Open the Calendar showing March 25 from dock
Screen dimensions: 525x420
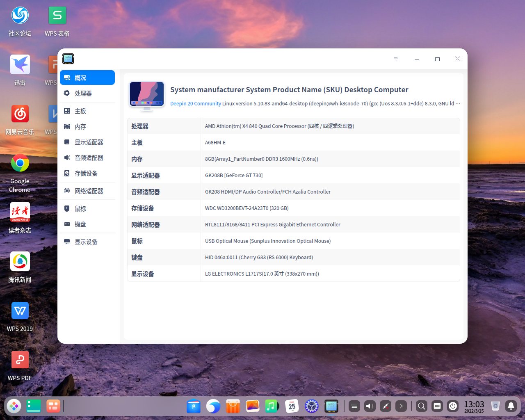click(x=292, y=406)
